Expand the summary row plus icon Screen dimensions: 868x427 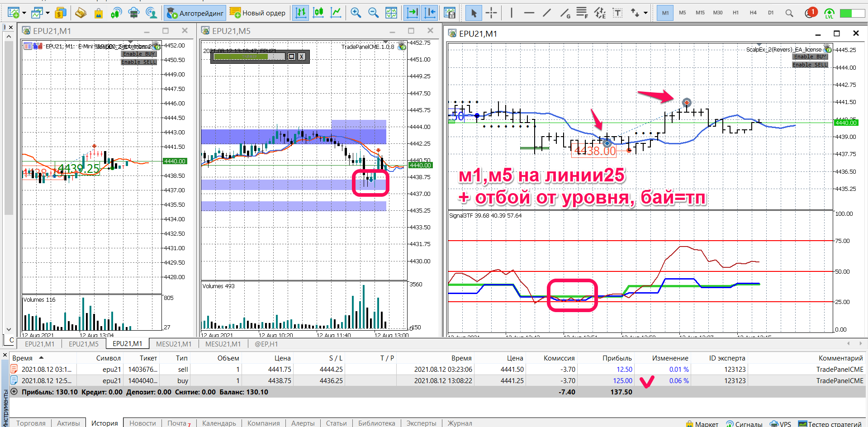(14, 392)
